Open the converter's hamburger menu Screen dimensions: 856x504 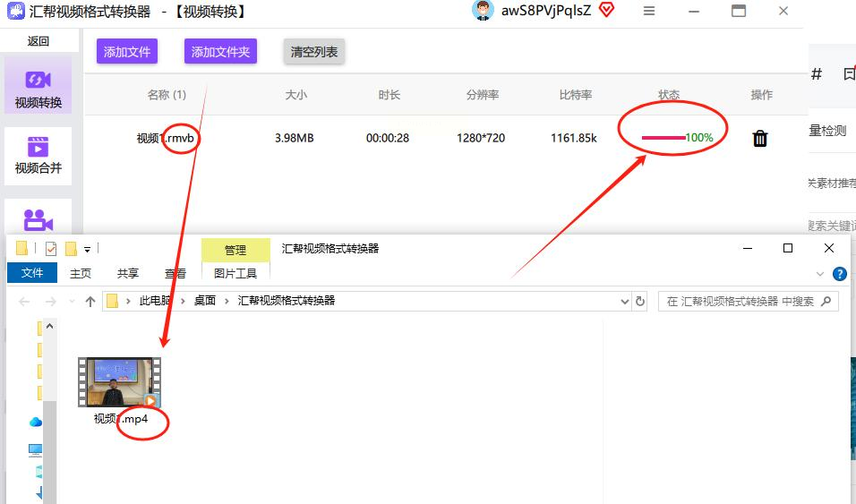[648, 11]
